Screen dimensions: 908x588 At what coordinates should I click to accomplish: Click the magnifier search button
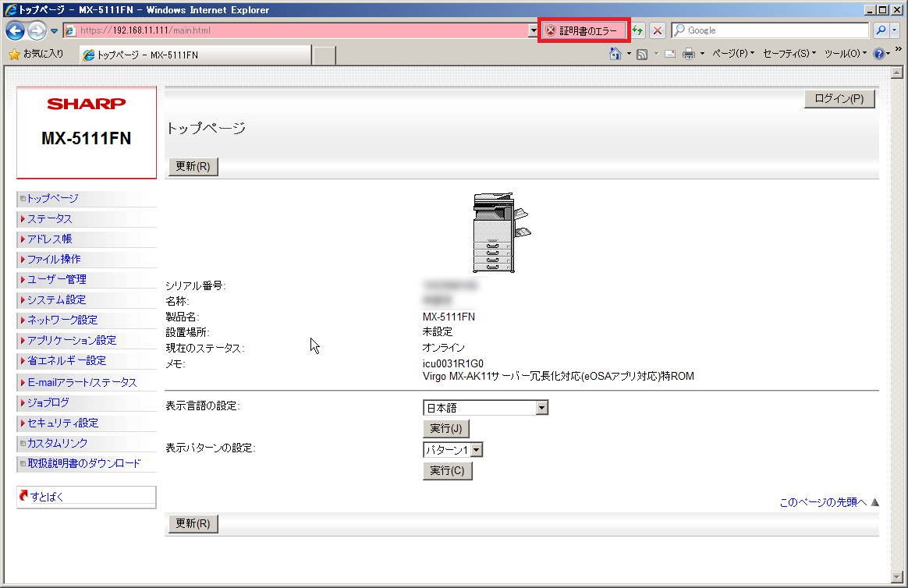click(881, 30)
